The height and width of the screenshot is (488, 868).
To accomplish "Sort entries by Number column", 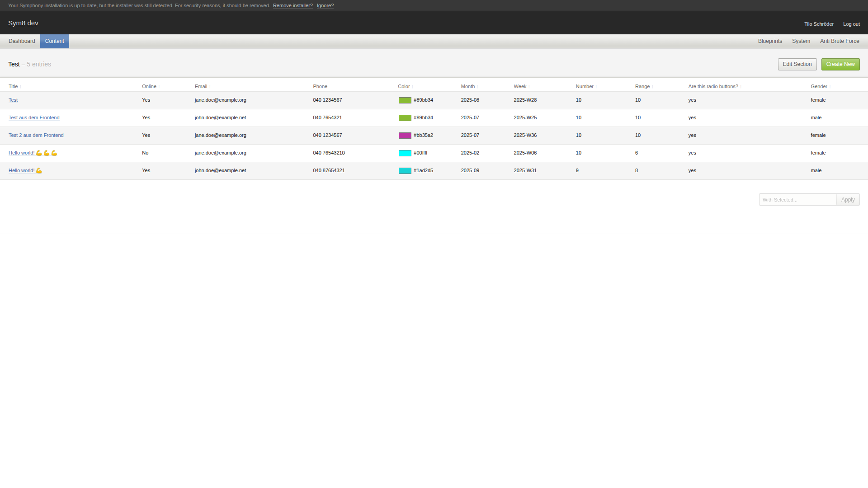I will (585, 86).
